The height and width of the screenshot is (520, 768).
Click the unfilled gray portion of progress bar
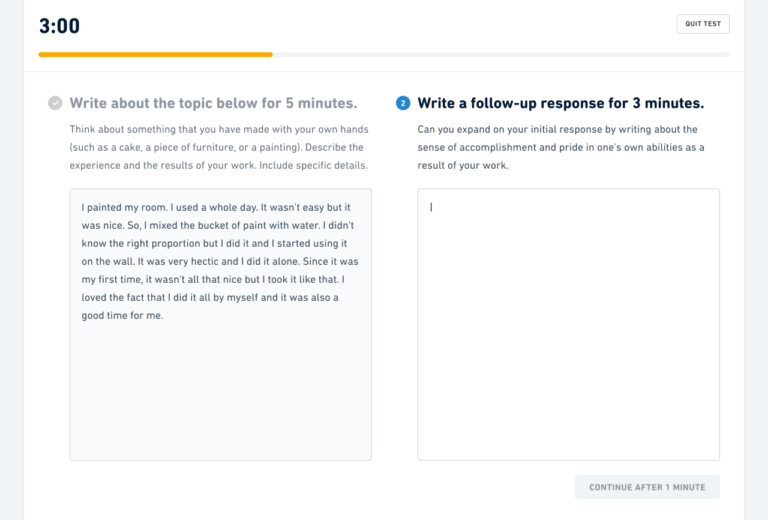pyautogui.click(x=501, y=55)
